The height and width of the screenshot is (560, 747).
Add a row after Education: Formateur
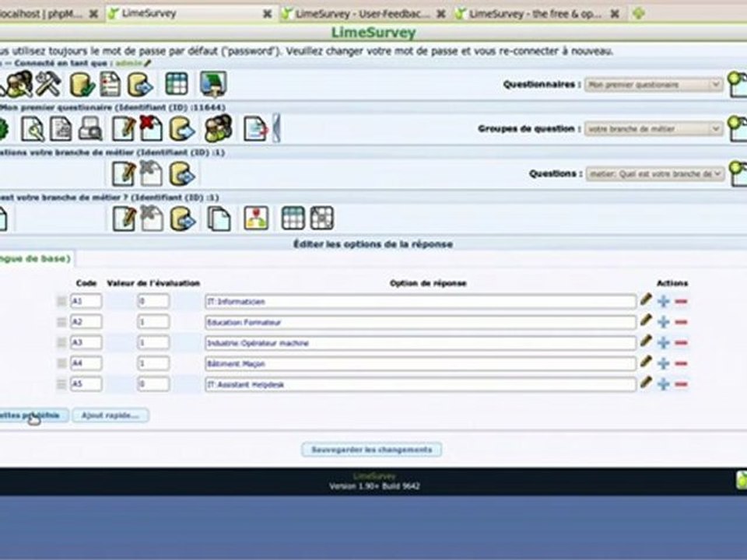663,322
